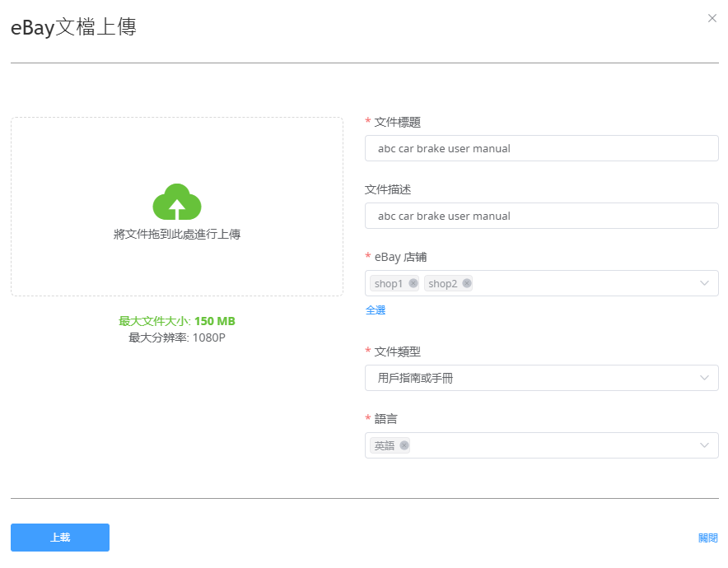Click the 文件標題 field label

tap(398, 122)
